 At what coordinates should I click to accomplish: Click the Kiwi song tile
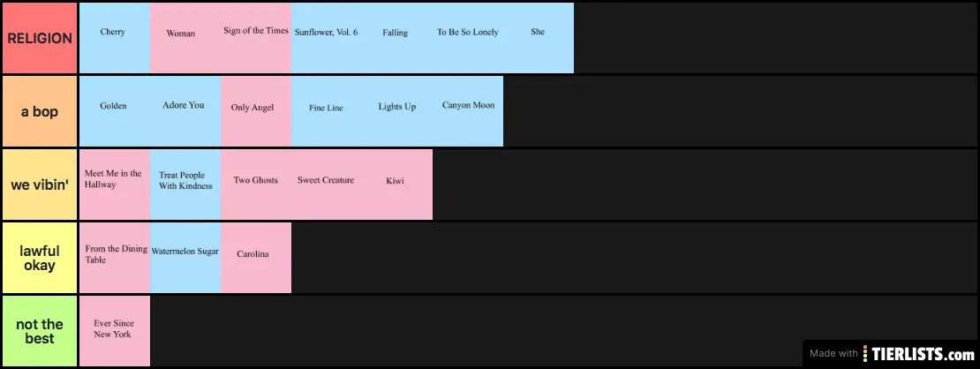397,184
